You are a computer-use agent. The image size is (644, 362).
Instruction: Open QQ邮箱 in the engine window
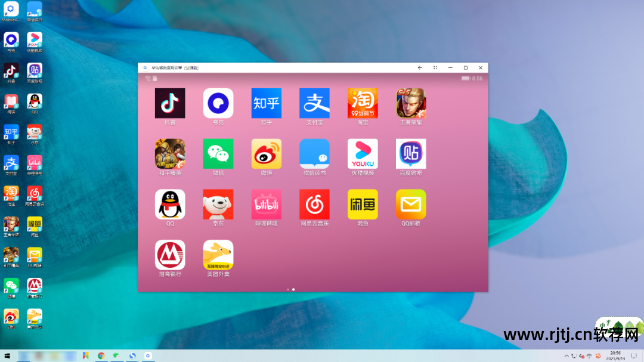(411, 204)
